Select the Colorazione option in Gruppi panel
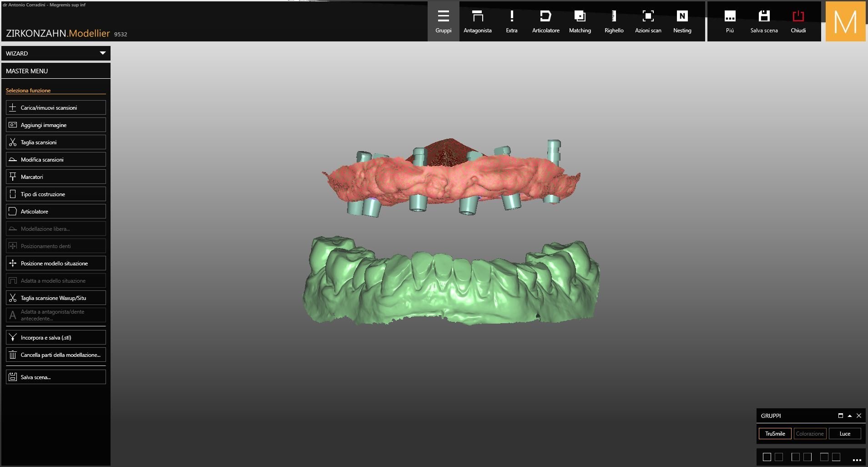868x467 pixels. pyautogui.click(x=810, y=433)
